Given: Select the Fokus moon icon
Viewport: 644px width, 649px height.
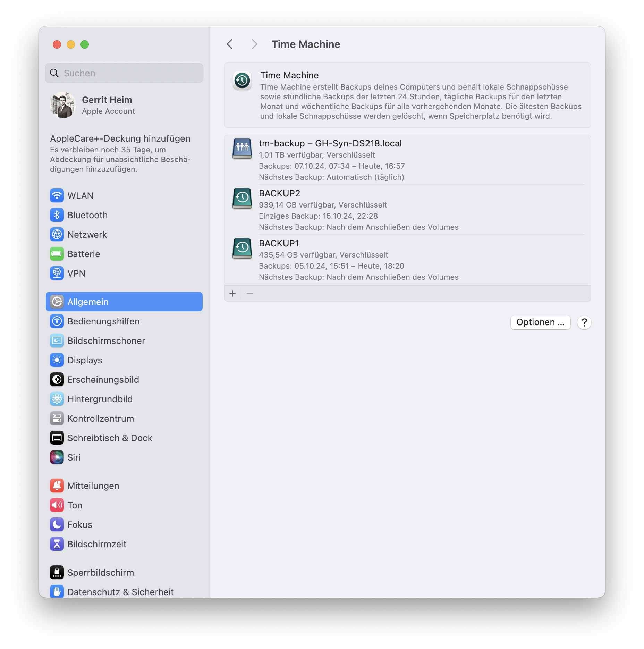Looking at the screenshot, I should pyautogui.click(x=57, y=525).
